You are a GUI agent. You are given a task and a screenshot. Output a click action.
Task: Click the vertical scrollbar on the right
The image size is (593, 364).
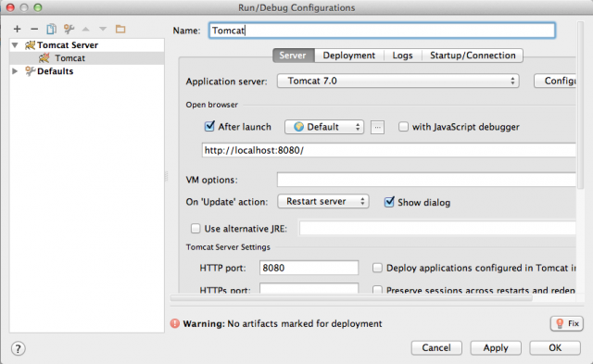tap(581, 105)
